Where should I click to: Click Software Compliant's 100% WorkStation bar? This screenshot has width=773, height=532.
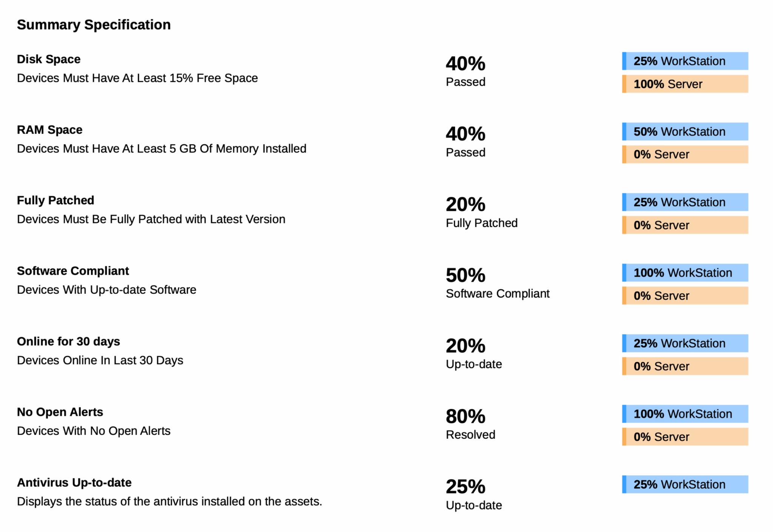685,273
